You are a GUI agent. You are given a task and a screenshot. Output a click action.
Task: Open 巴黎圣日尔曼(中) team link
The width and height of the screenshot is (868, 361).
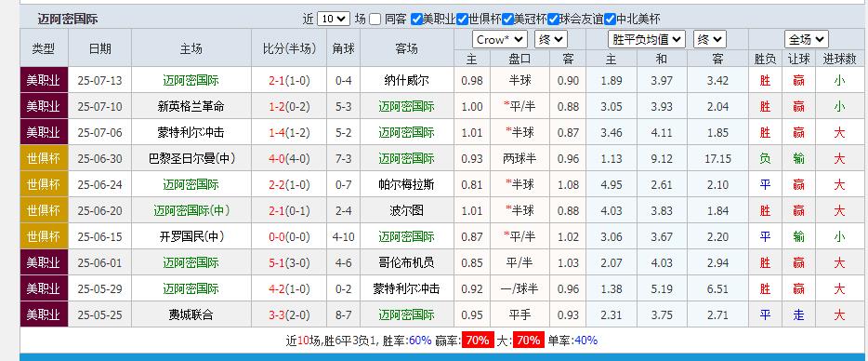point(191,158)
